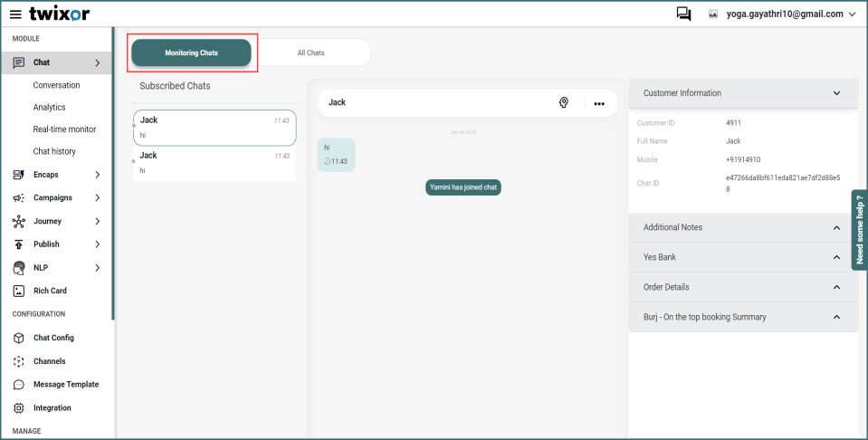Click the Channels icon in sidebar
The image size is (868, 440).
point(19,361)
